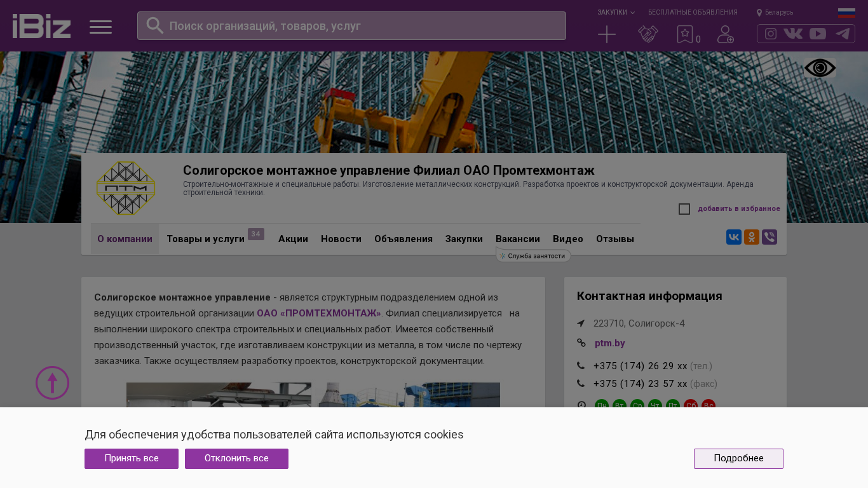This screenshot has width=868, height=488.
Task: Click the magnifying glass search icon
Action: 155,25
